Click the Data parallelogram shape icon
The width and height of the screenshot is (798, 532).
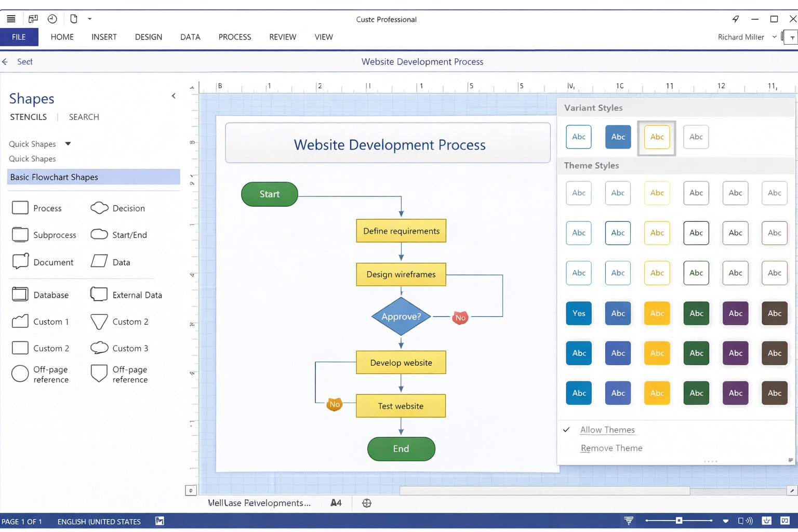pos(99,261)
